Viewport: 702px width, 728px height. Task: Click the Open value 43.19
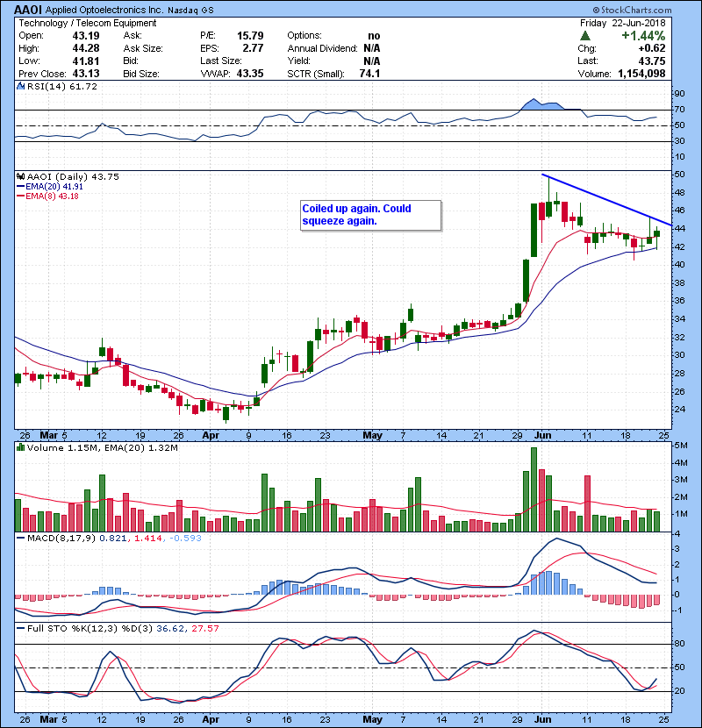click(x=86, y=36)
